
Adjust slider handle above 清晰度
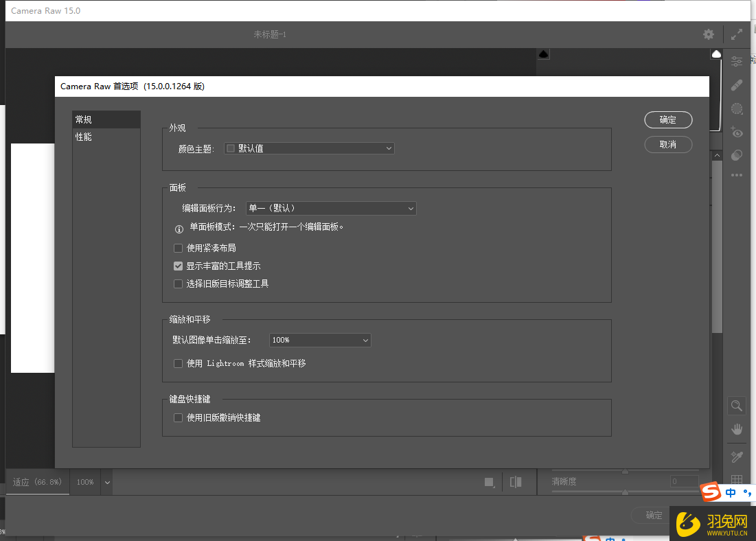click(x=625, y=471)
